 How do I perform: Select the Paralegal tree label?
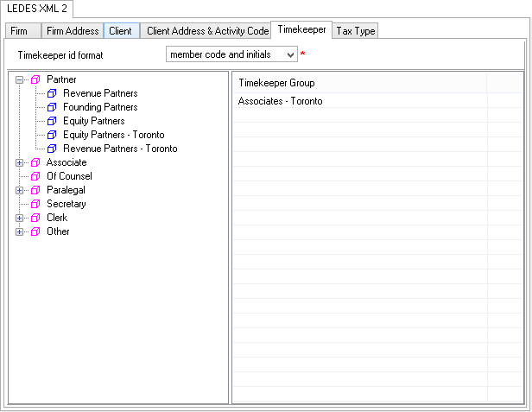tap(66, 190)
